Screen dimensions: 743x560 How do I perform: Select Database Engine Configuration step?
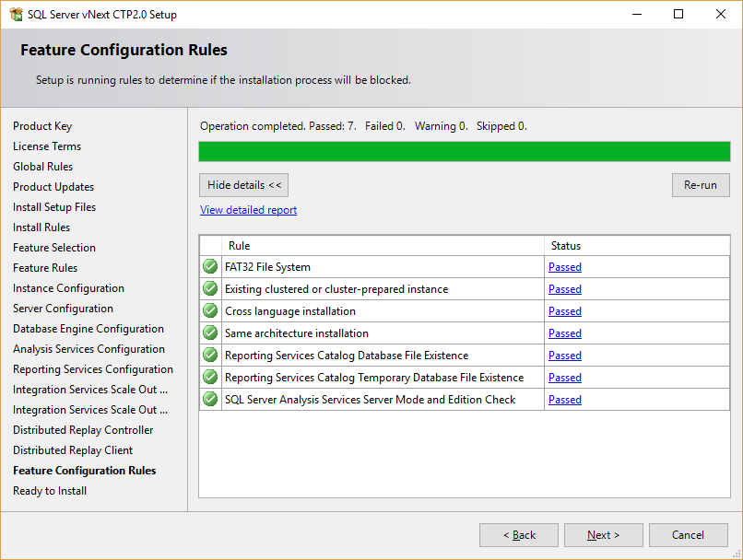click(x=88, y=329)
